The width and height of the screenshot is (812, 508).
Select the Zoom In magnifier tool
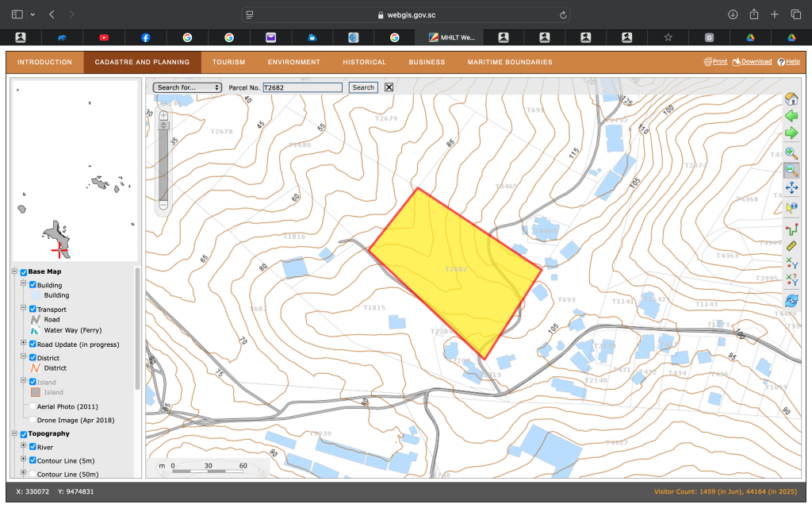(791, 153)
